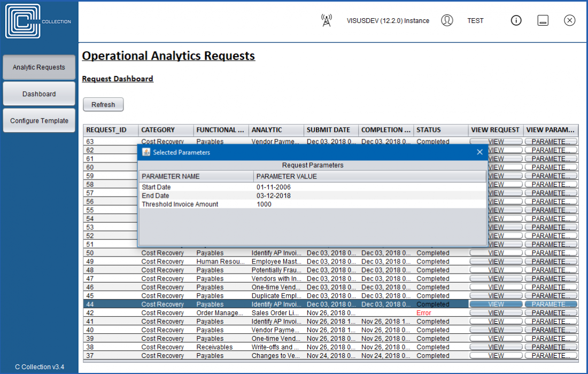Click VISUSDEV (12.2.0) Instance label
The height and width of the screenshot is (374, 588).
[388, 21]
